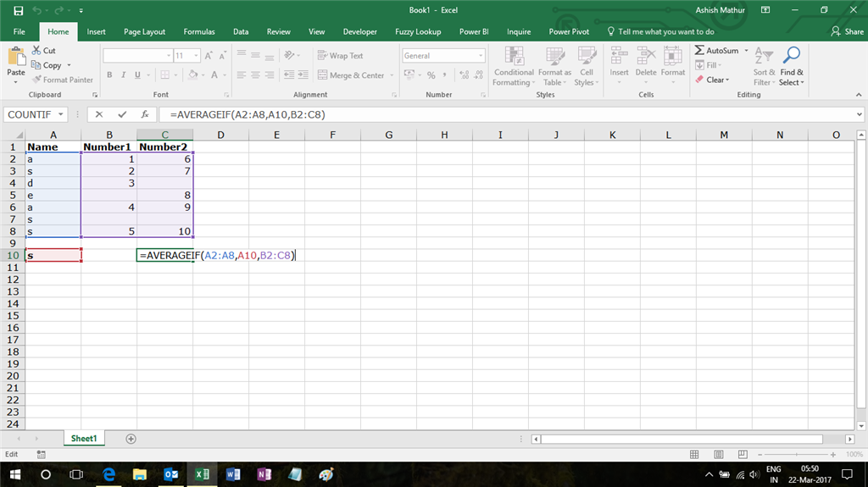Open the File tab

pyautogui.click(x=19, y=31)
